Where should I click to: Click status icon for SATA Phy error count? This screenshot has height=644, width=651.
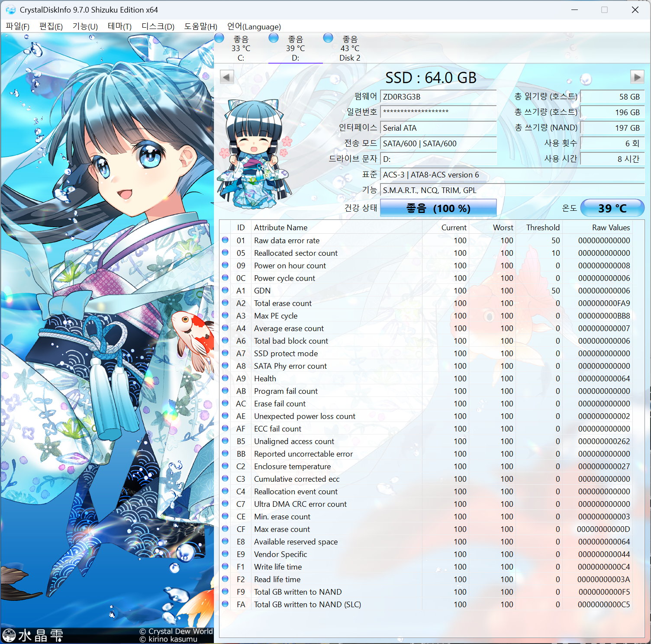coord(225,365)
